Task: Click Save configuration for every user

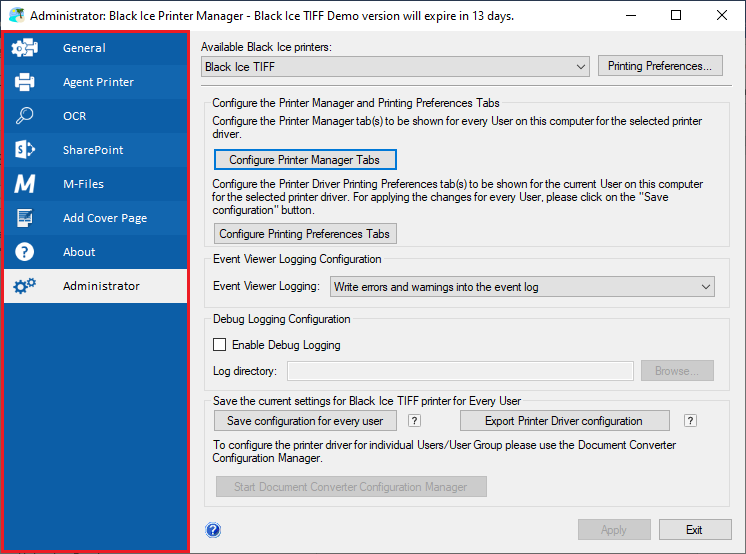Action: coord(305,421)
